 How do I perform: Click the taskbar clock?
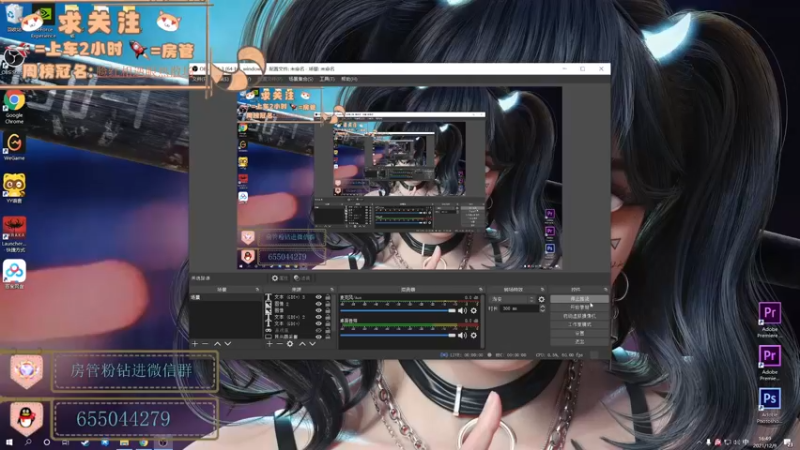(765, 442)
